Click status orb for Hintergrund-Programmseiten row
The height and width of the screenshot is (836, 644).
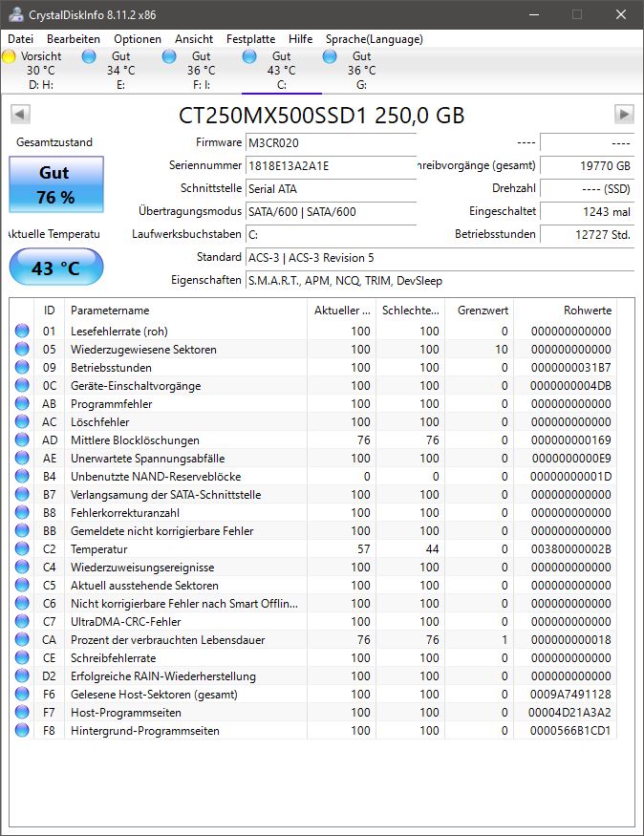click(x=22, y=730)
